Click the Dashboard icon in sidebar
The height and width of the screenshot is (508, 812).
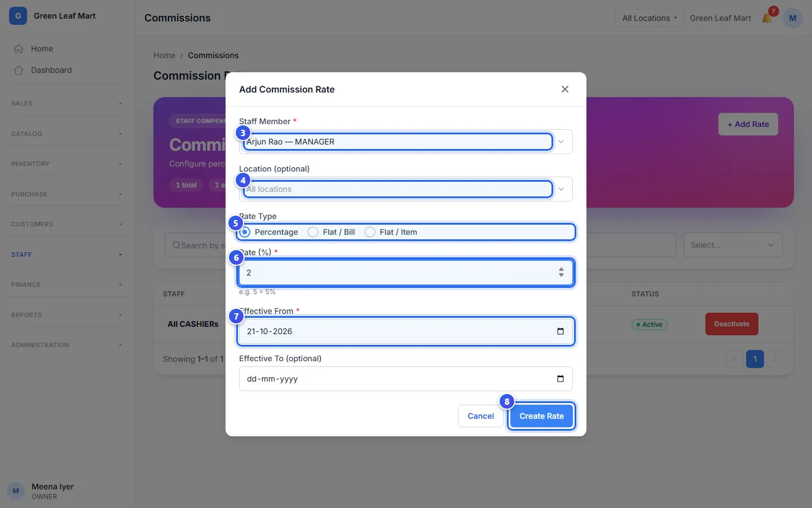[19, 70]
